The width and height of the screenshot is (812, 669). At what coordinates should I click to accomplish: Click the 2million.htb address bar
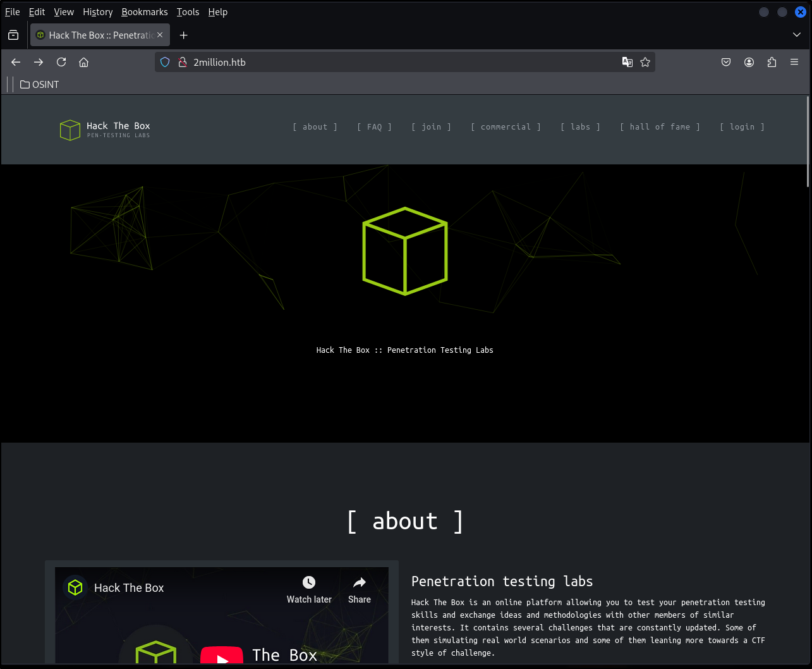pyautogui.click(x=404, y=62)
